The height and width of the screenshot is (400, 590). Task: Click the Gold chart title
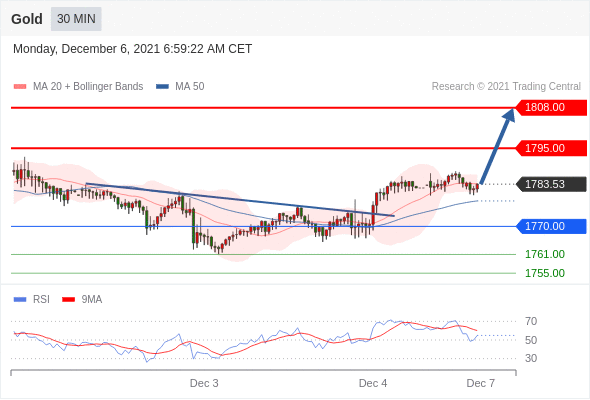(27, 19)
